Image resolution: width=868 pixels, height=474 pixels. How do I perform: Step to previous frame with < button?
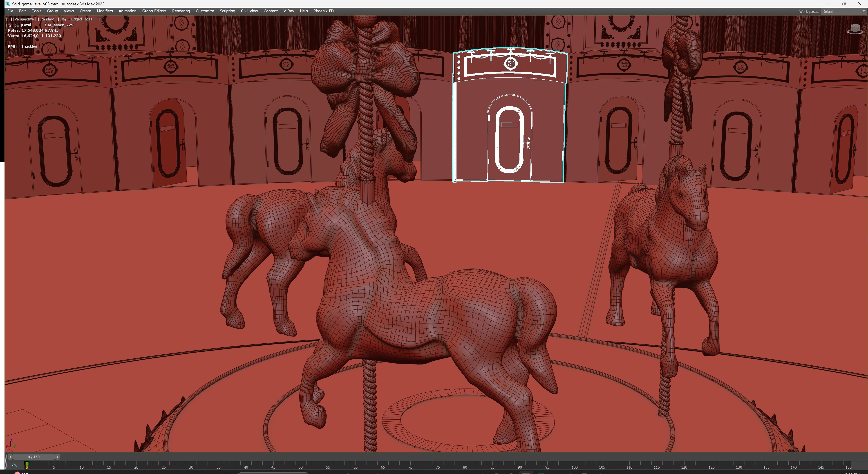point(10,457)
